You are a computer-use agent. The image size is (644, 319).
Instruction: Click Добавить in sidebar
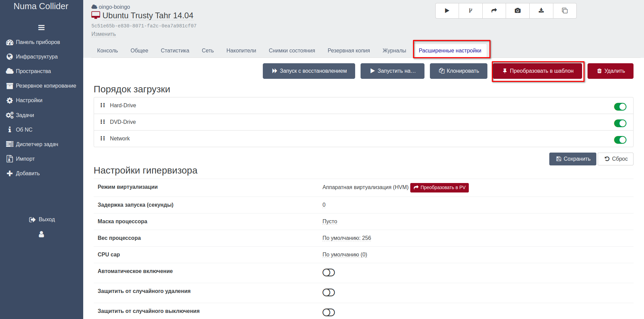click(23, 174)
